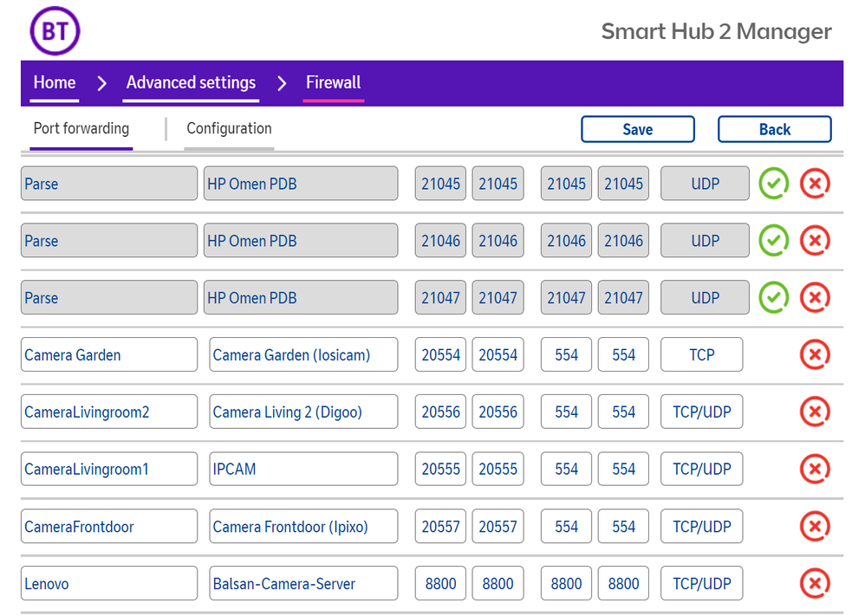This screenshot has height=616, width=865.
Task: Switch to the Configuration tab
Action: coord(229,128)
